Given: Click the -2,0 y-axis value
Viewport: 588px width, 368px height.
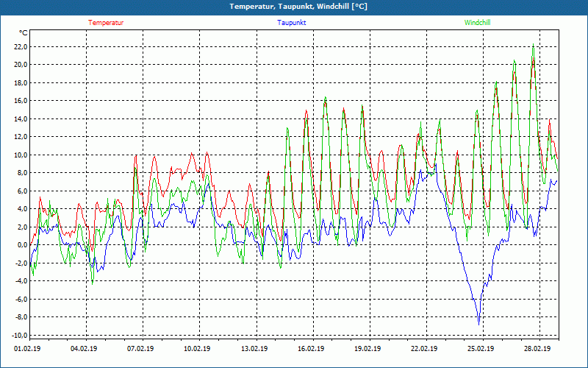Looking at the screenshot, I should click(x=21, y=263).
